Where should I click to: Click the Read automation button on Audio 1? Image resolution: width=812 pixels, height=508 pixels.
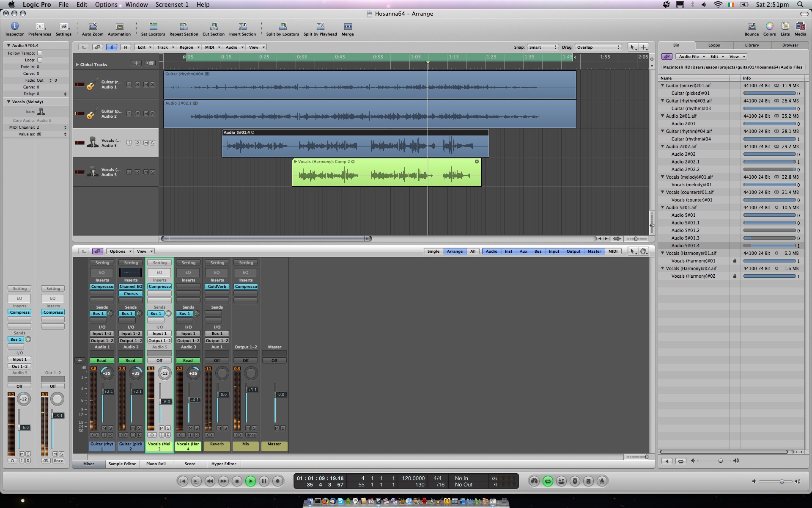(x=101, y=360)
